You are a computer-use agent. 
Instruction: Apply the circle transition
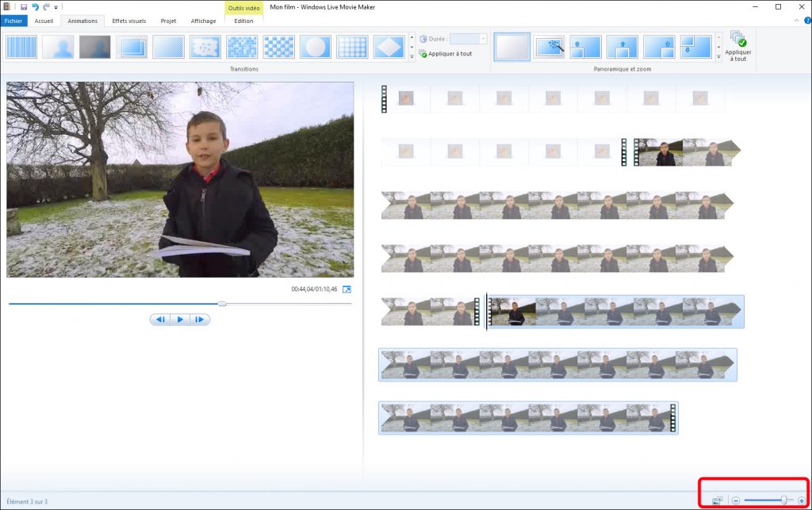[x=316, y=47]
